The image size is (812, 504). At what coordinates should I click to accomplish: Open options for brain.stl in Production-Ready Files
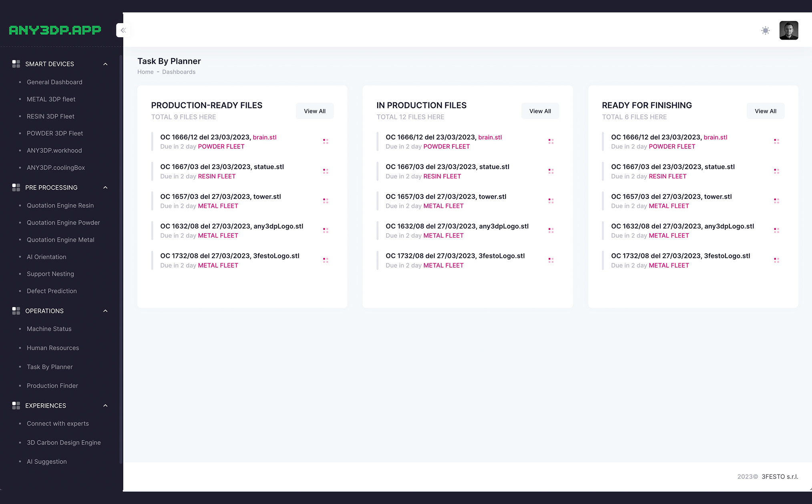pyautogui.click(x=326, y=142)
